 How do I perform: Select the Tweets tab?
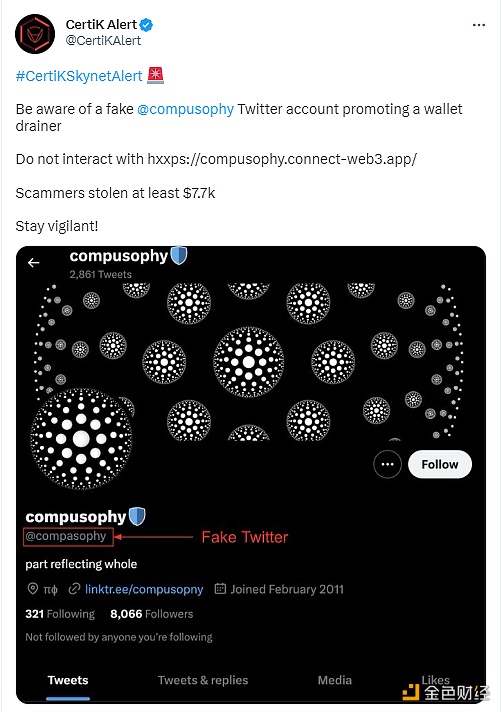click(68, 680)
